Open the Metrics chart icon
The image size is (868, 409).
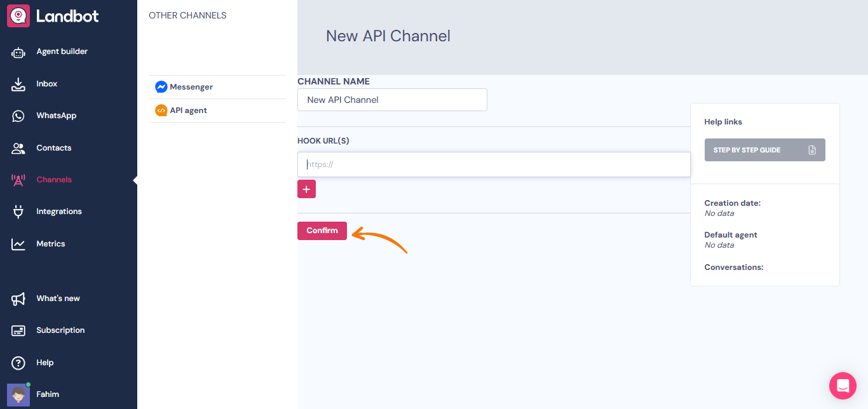pyautogui.click(x=18, y=244)
